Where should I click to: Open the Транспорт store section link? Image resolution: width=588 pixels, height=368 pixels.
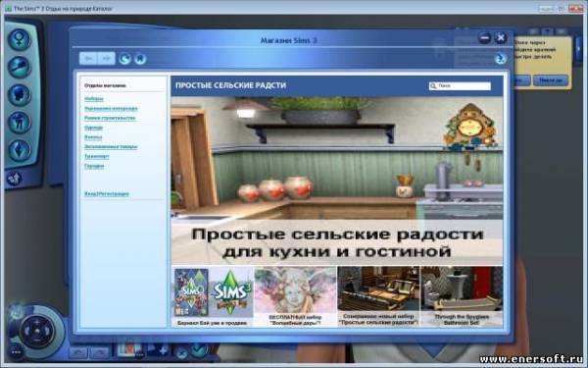(x=97, y=156)
